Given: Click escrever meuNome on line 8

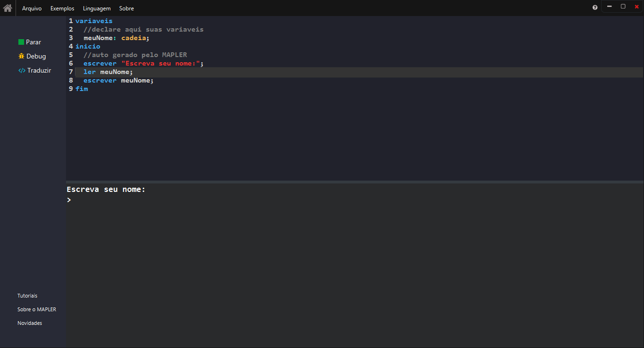Looking at the screenshot, I should coord(118,80).
